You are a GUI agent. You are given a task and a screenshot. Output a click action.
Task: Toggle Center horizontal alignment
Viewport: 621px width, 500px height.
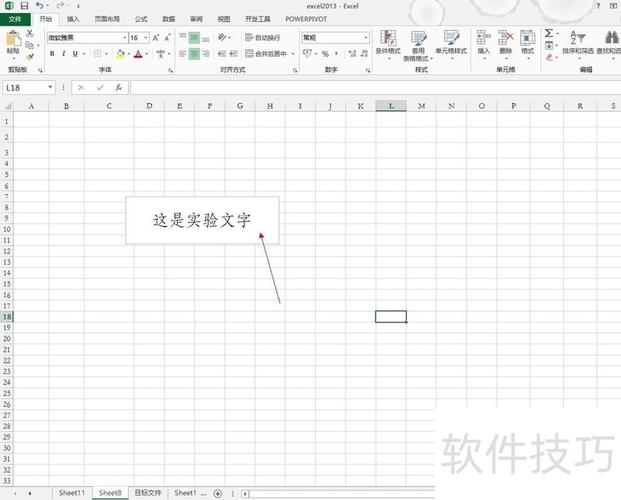tap(194, 53)
